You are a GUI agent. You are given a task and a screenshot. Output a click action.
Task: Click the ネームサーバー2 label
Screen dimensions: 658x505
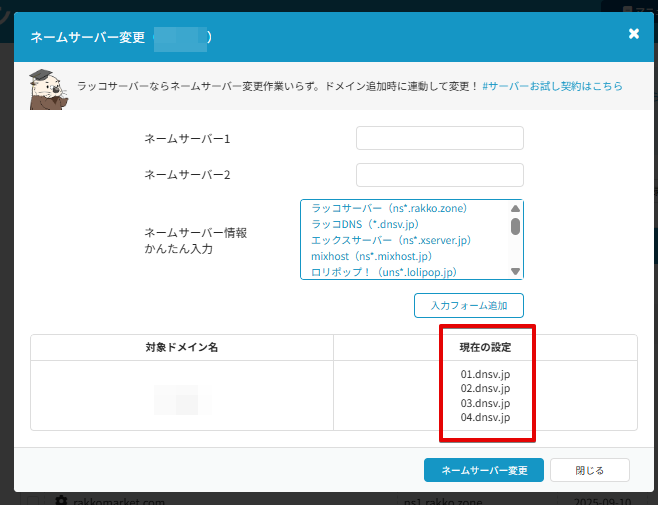(x=187, y=175)
